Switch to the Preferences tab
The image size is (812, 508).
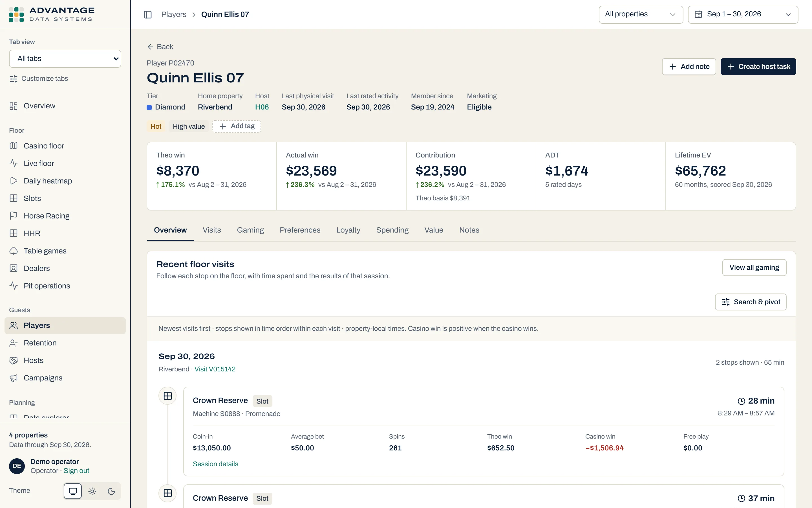(x=300, y=230)
